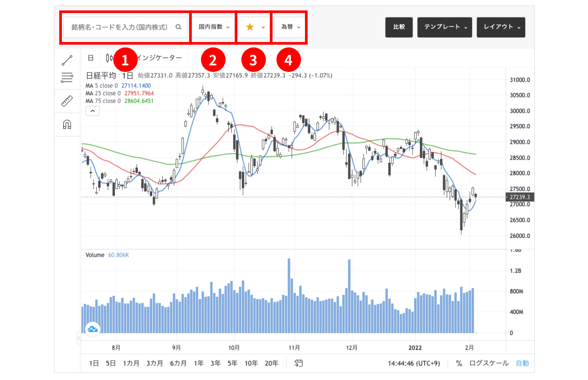The width and height of the screenshot is (588, 380).
Task: Select the 1日 time range
Action: pos(94,363)
